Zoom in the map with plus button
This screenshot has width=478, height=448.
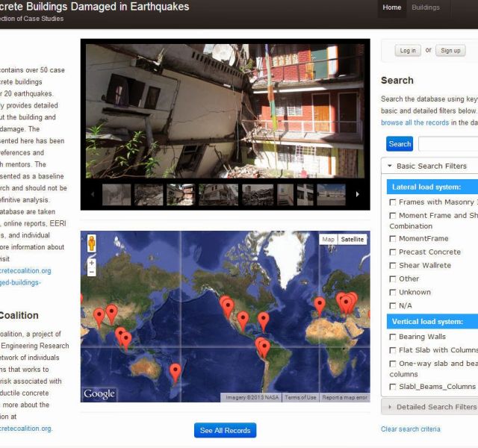91,263
